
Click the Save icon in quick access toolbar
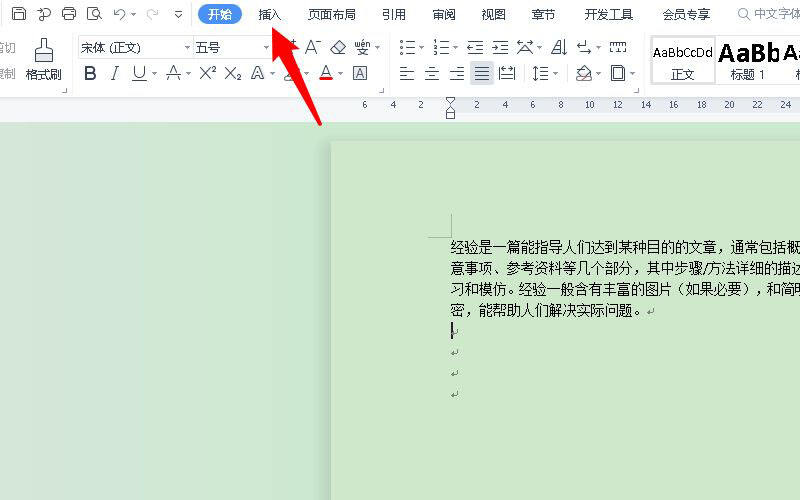coord(18,14)
